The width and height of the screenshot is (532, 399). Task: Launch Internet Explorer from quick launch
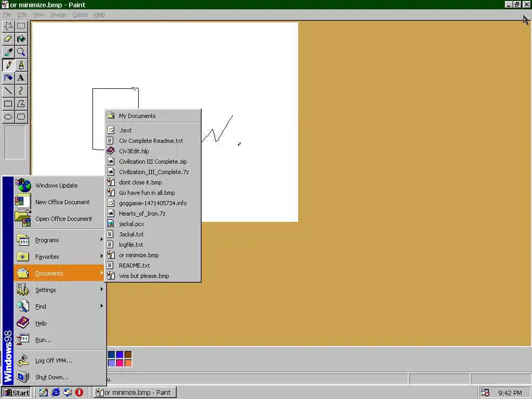[x=56, y=393]
